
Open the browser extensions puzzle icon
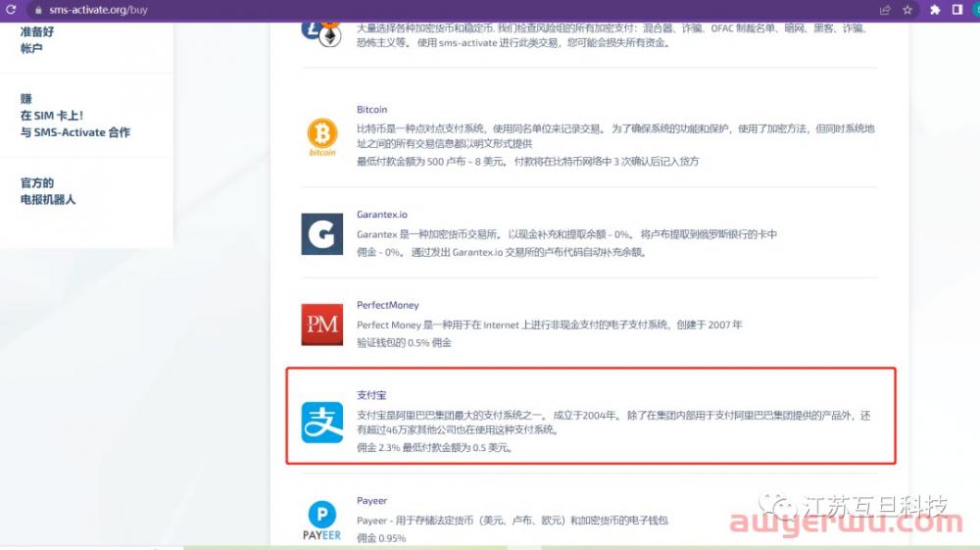click(935, 10)
